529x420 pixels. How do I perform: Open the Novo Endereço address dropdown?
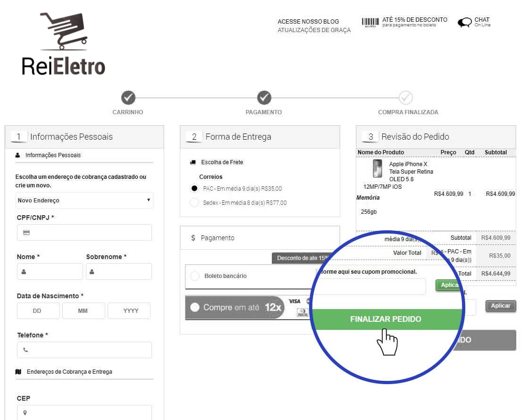84,201
